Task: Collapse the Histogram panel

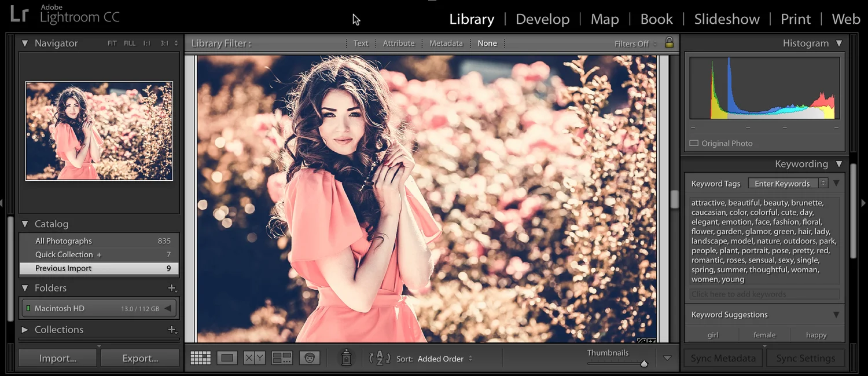Action: click(x=837, y=43)
